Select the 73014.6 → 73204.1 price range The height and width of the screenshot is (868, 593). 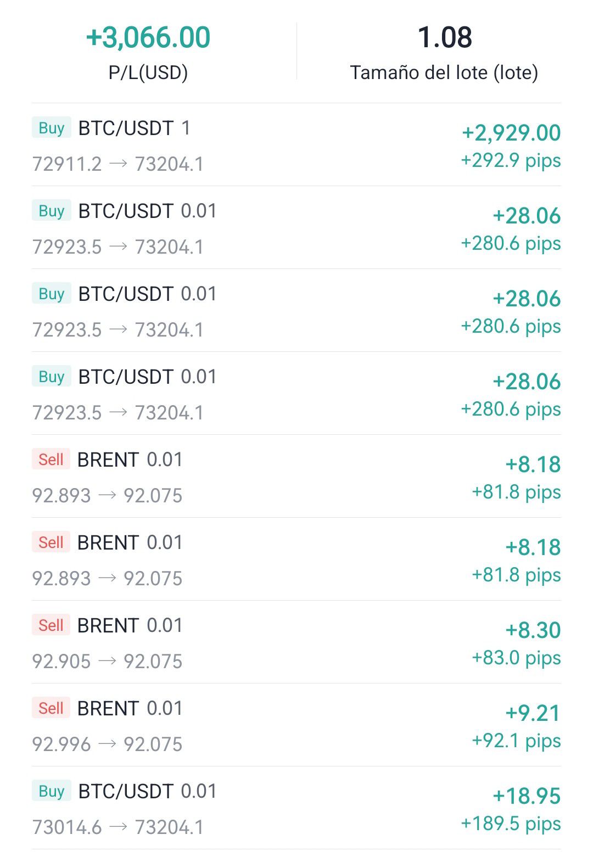point(118,827)
